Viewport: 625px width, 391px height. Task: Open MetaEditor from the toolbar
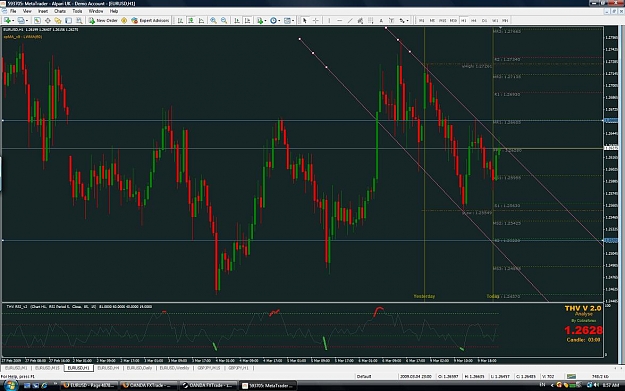point(124,20)
